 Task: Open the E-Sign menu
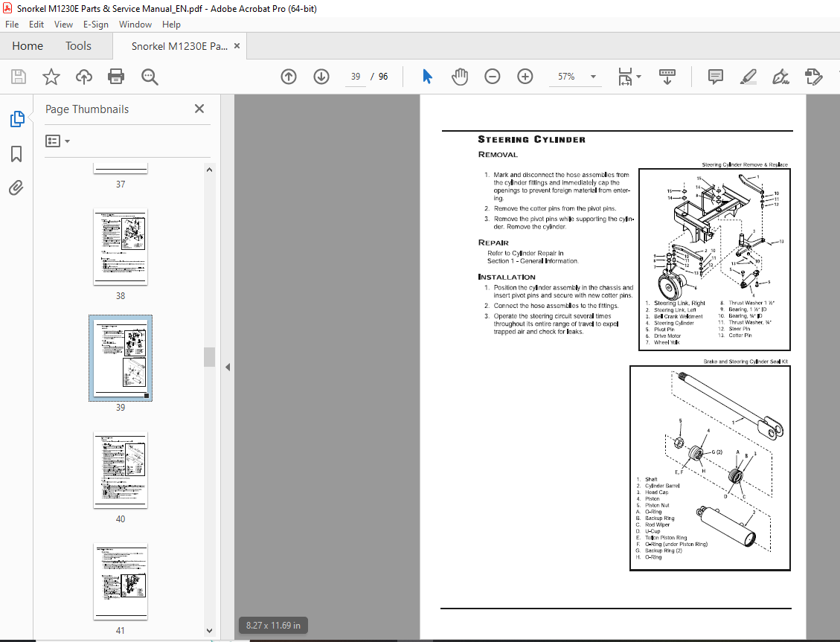[x=96, y=25]
